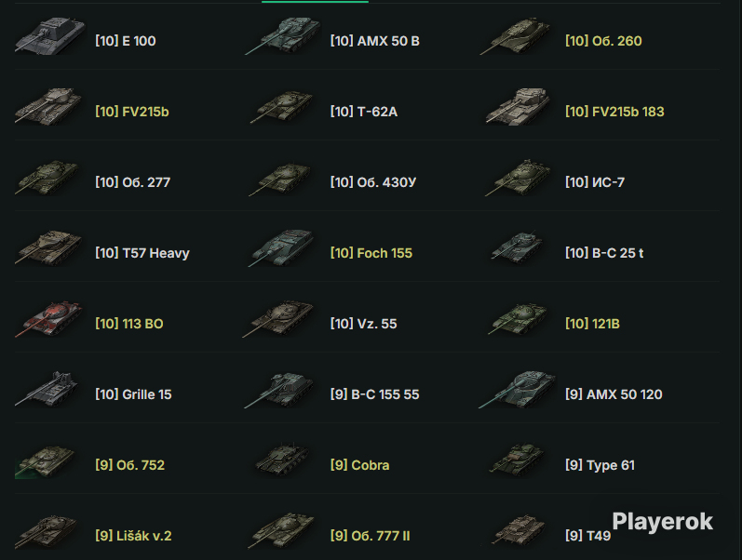The image size is (742, 560).
Task: Open the [10] Vz. 55 entry
Action: pos(363,324)
